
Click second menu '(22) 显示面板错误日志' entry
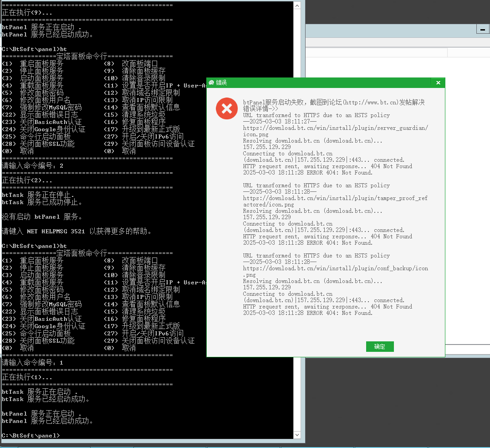40,312
